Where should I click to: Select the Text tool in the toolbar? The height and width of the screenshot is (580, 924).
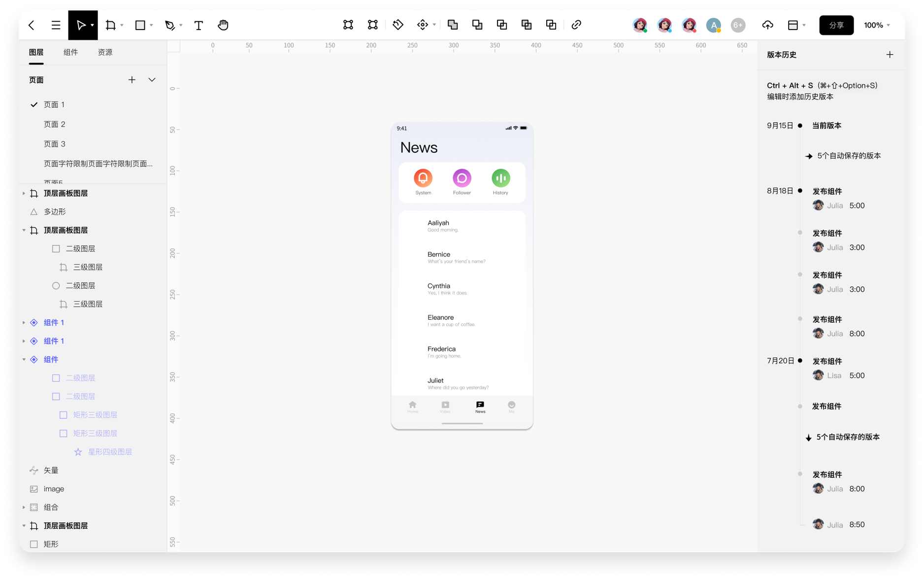coord(198,25)
